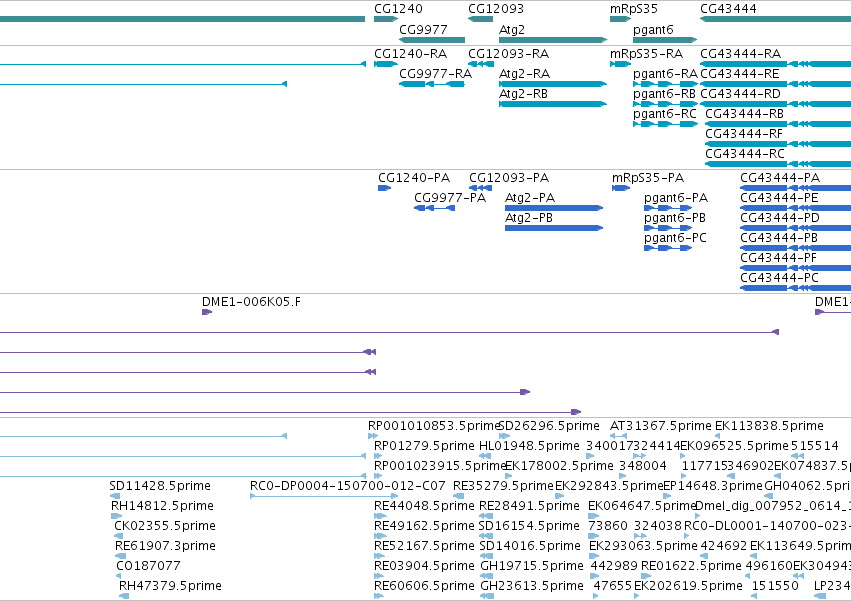Select the AT31367.5prime EST glyph
Screen dimensions: 851x601
[618, 436]
